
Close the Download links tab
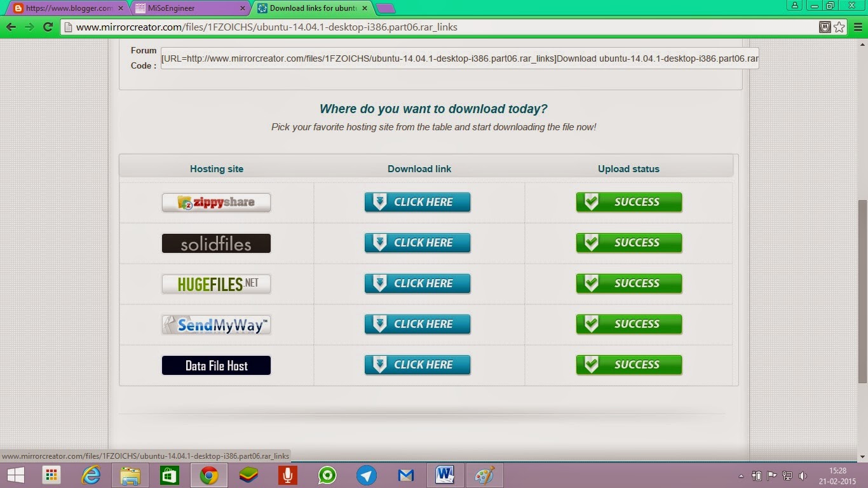pyautogui.click(x=364, y=8)
